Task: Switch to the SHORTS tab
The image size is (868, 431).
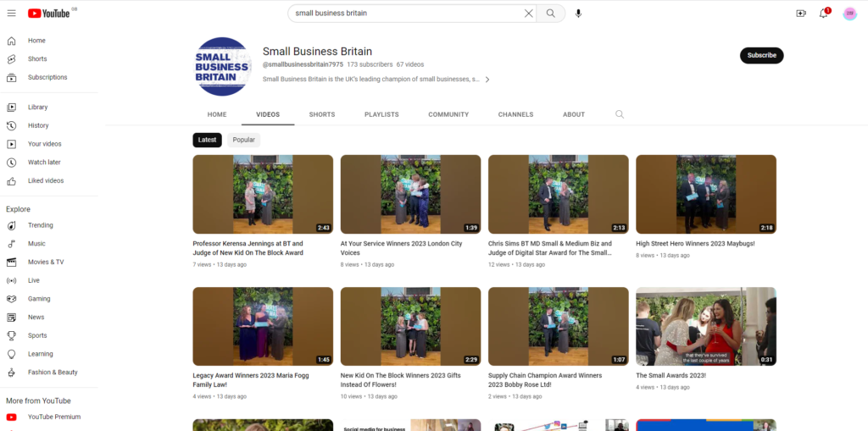Action: [322, 114]
